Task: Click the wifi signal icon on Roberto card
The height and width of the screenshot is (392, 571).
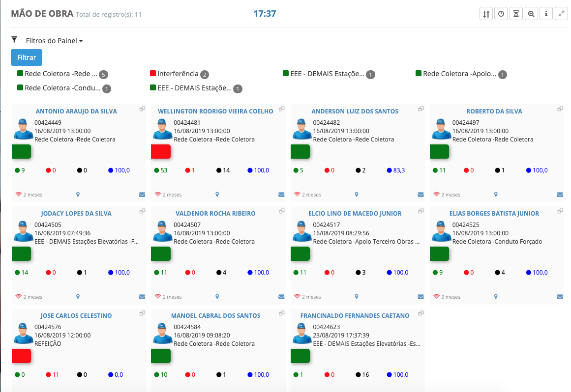Action: 436,195
